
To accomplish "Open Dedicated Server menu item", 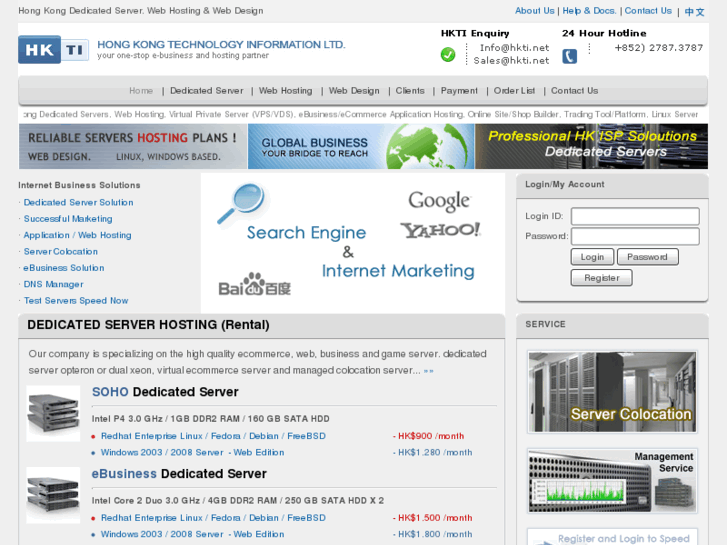I will tap(206, 91).
